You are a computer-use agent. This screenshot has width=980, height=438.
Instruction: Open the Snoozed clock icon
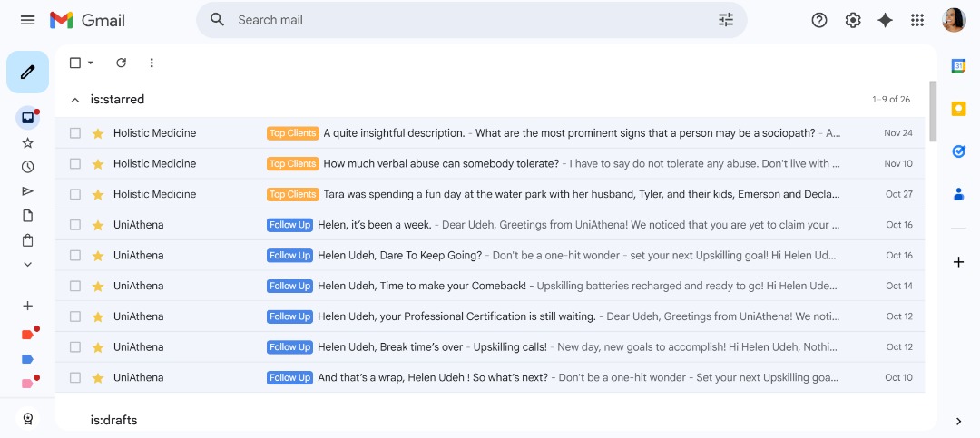[27, 167]
